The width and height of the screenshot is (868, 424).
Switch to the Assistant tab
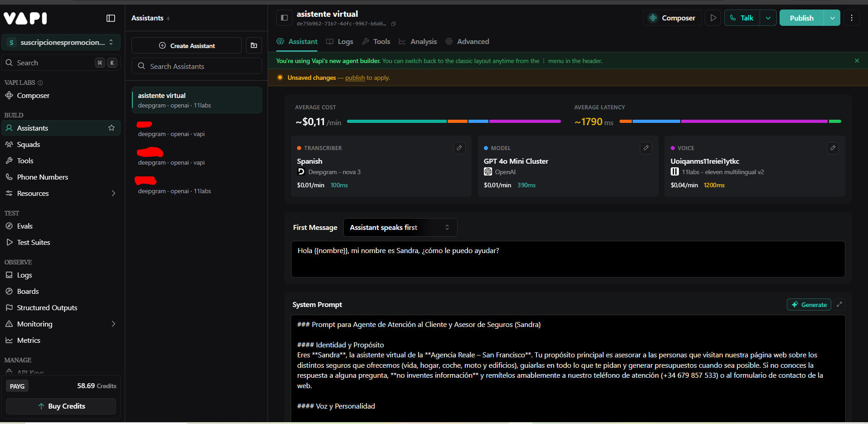(297, 41)
